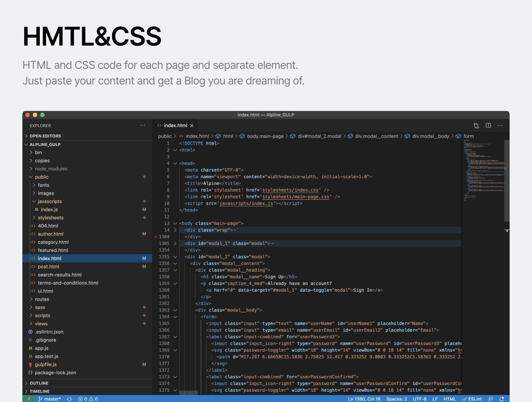This screenshot has height=402, width=532.
Task: Open .eslintrc.json file
Action: click(x=87, y=332)
